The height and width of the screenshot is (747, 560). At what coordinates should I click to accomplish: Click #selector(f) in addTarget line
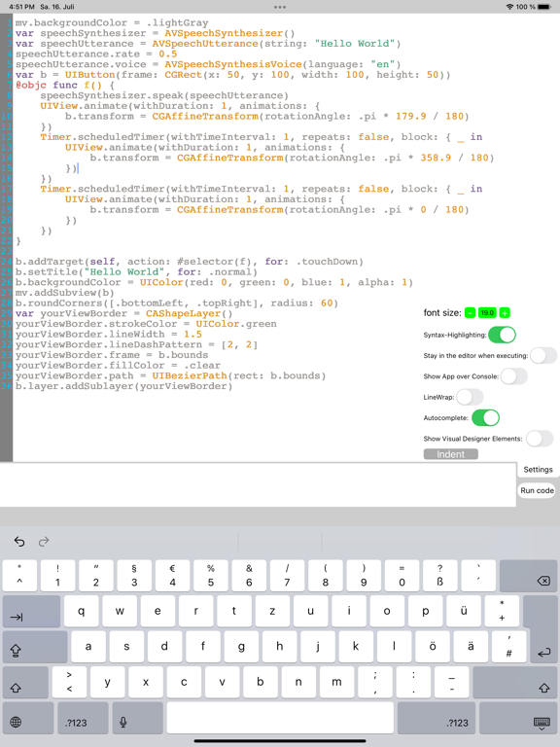[217, 262]
